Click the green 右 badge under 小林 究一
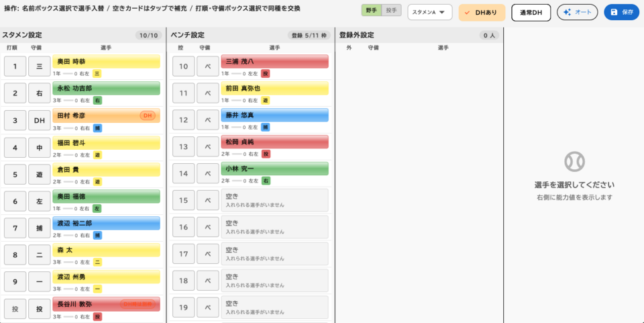Viewport: 644px width, 323px height. point(265,181)
